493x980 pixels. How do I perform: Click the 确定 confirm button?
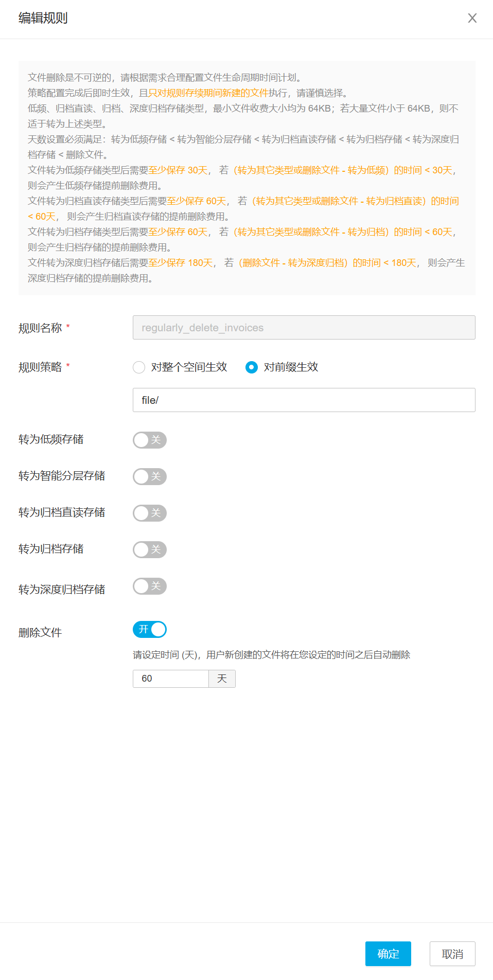388,954
